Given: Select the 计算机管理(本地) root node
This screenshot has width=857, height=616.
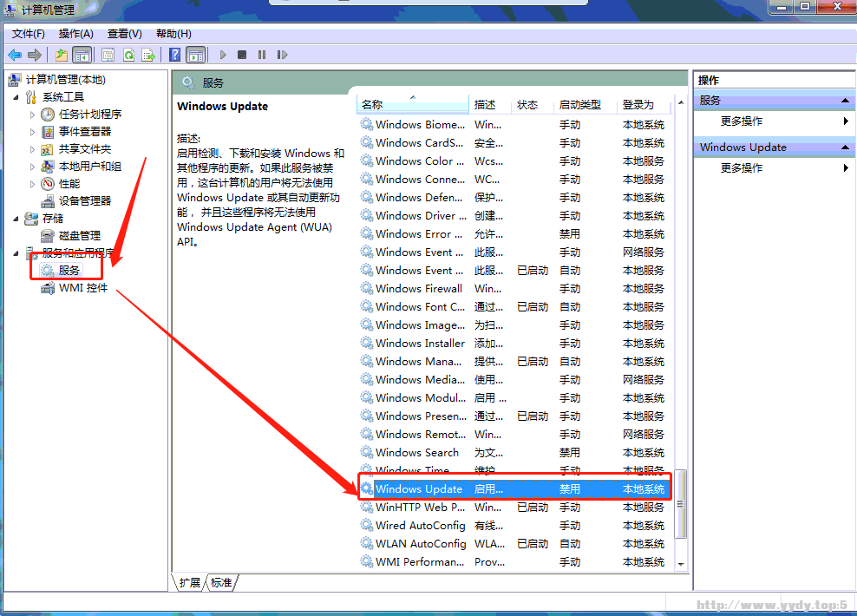Looking at the screenshot, I should pyautogui.click(x=57, y=80).
